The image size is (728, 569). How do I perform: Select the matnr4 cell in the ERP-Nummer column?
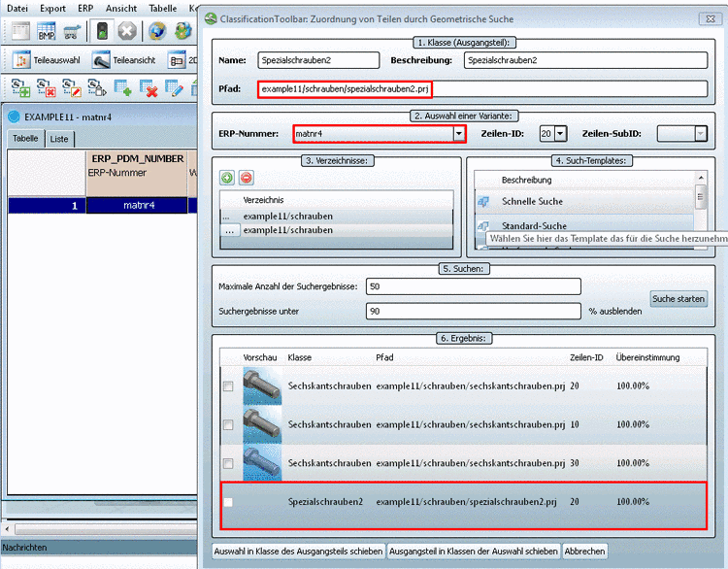137,205
